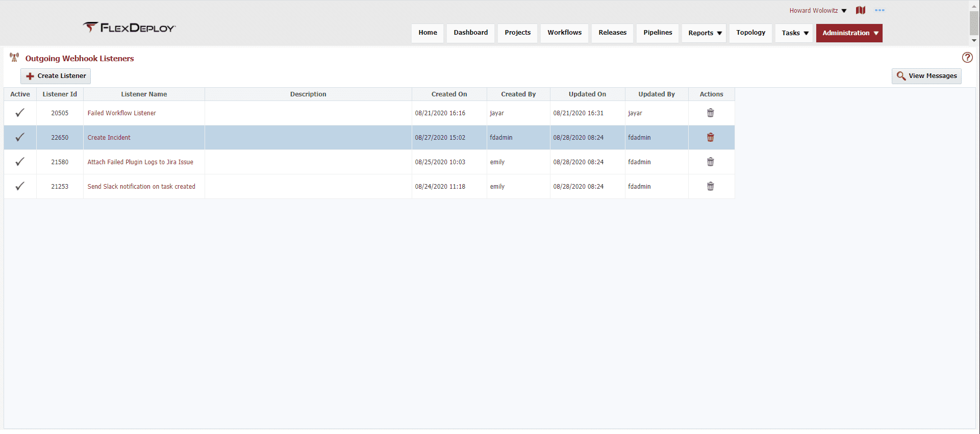980x434 pixels.
Task: Click created date 08/21/2020 16:16
Action: (440, 113)
